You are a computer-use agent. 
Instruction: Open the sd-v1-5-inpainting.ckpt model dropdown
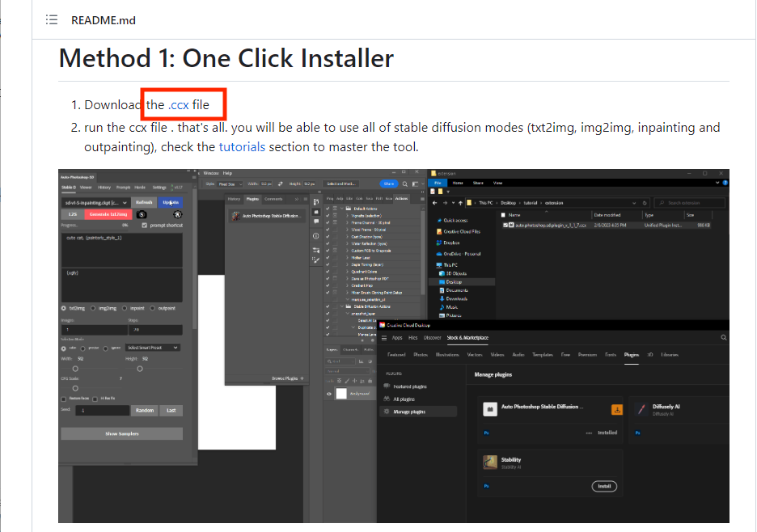pos(95,203)
